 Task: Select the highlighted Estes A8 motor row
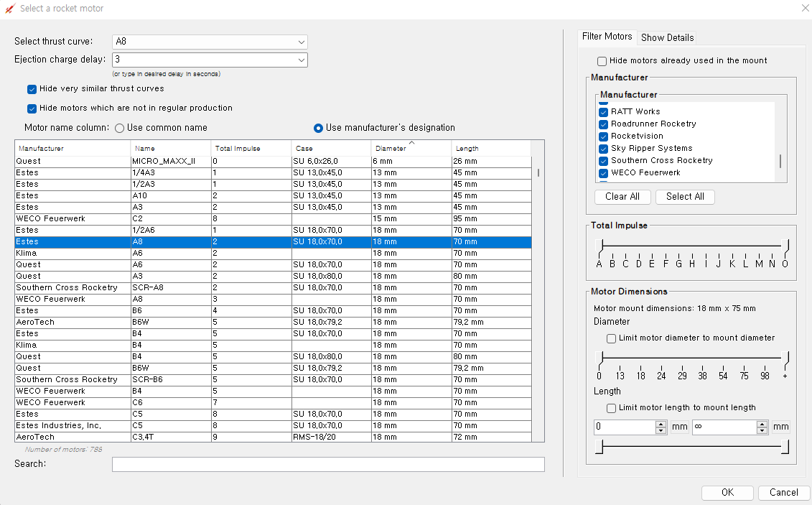[273, 242]
